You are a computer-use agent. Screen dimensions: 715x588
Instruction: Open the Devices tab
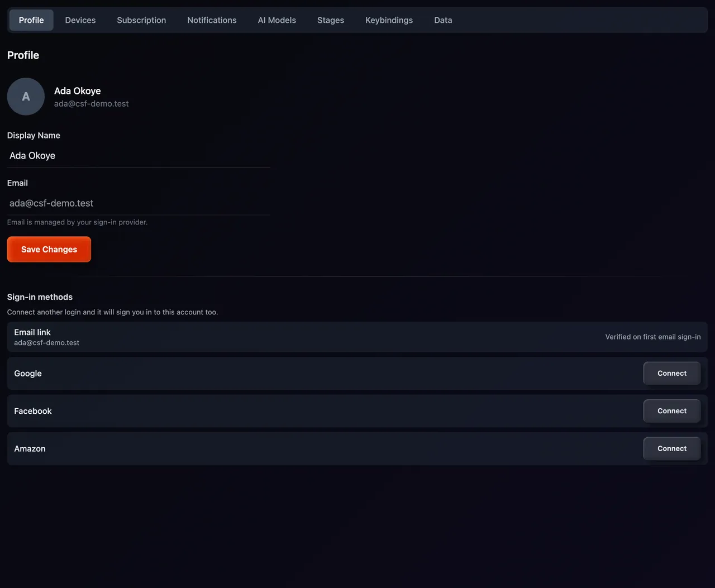point(80,20)
